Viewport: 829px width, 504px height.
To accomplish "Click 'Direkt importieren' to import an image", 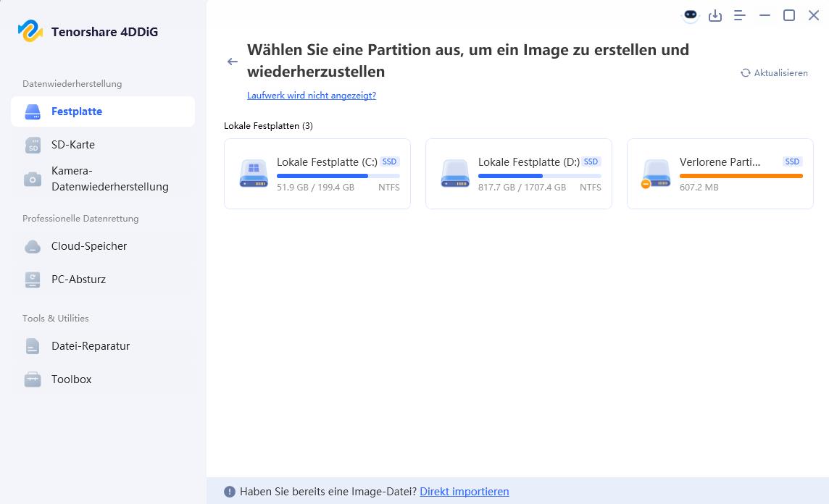I will 465,492.
